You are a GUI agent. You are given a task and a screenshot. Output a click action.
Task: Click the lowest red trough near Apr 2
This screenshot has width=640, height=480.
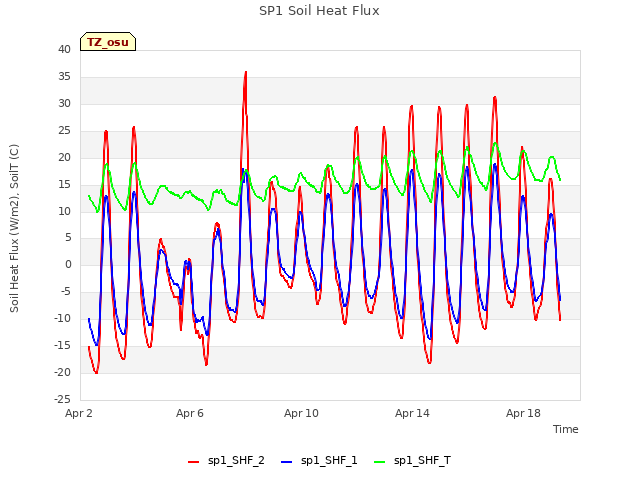[x=96, y=372]
